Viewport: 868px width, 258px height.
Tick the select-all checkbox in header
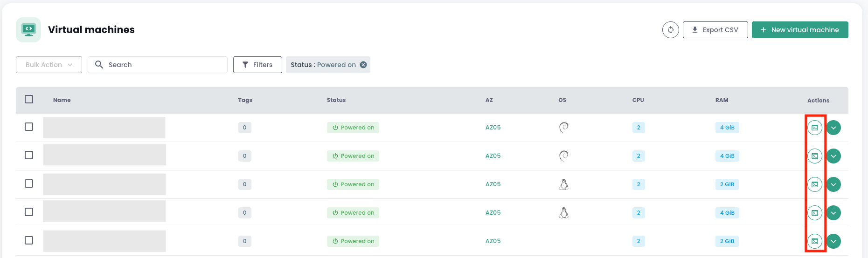pos(29,99)
